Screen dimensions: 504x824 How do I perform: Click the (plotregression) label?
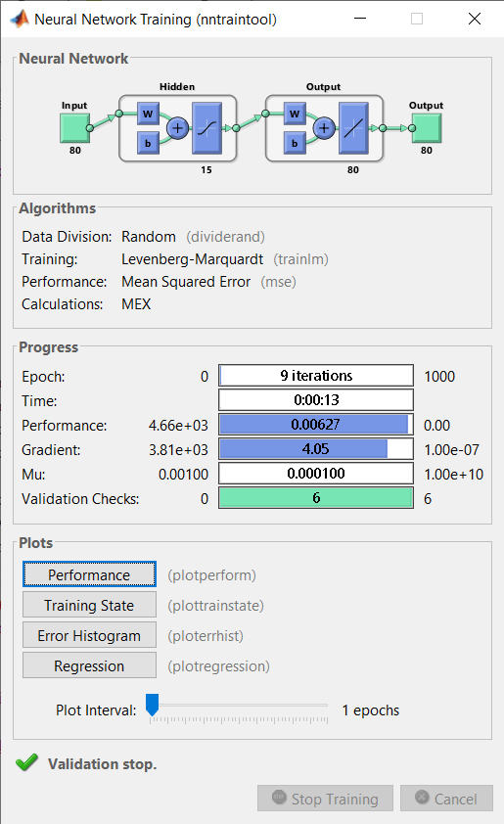(x=218, y=666)
